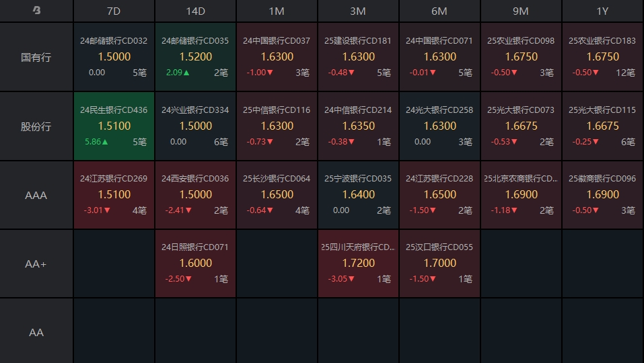Open the 25长沙银行CD064 cell
The width and height of the screenshot is (644, 363).
coord(277,195)
